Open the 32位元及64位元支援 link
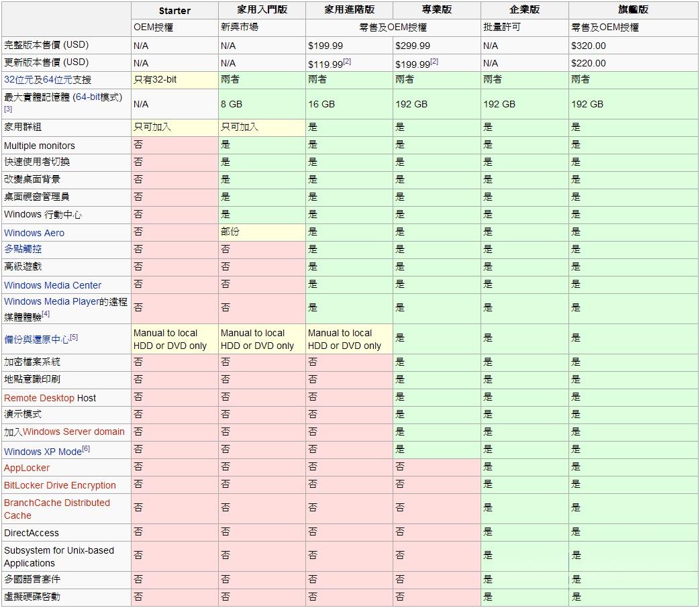Image resolution: width=700 pixels, height=608 pixels. [x=48, y=80]
